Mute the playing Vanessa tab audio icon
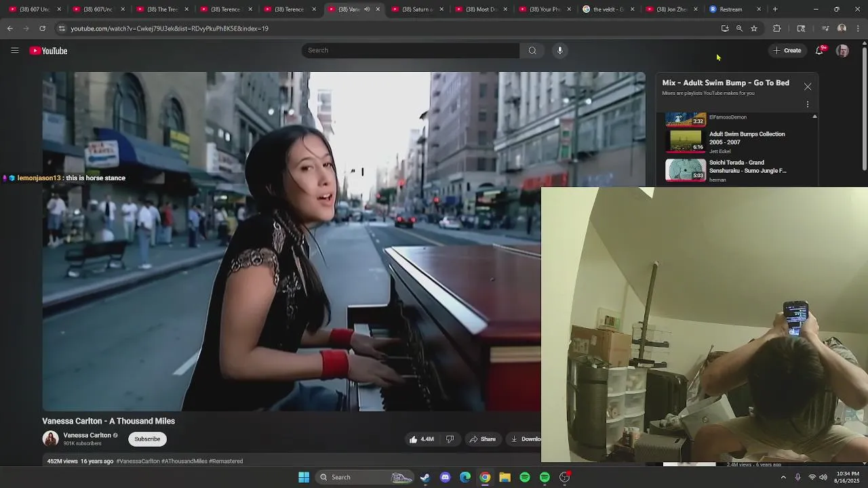868x488 pixels. tap(367, 9)
